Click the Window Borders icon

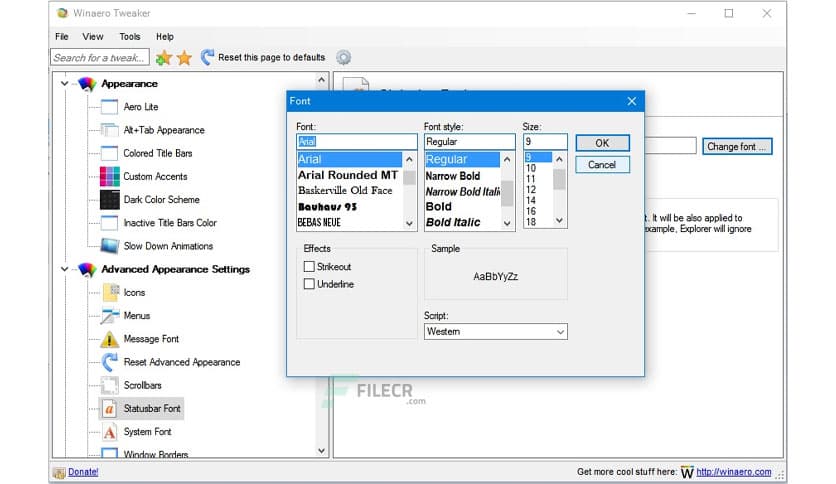click(109, 453)
